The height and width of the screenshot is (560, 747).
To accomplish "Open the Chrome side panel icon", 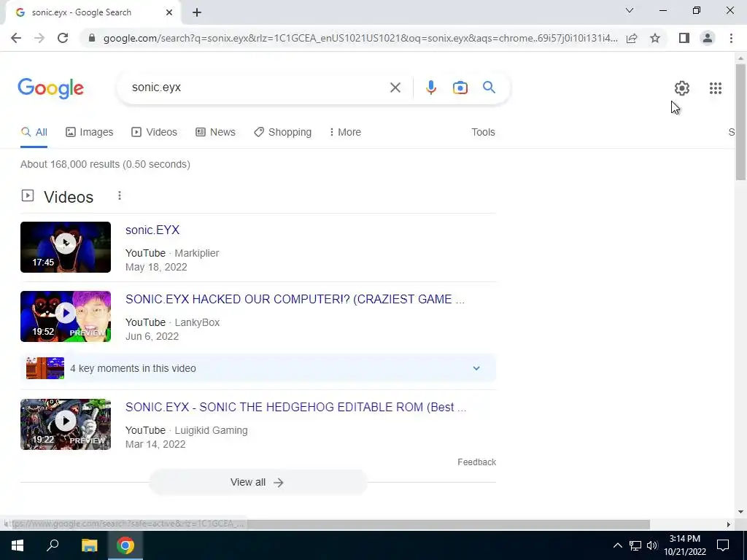I will [684, 38].
